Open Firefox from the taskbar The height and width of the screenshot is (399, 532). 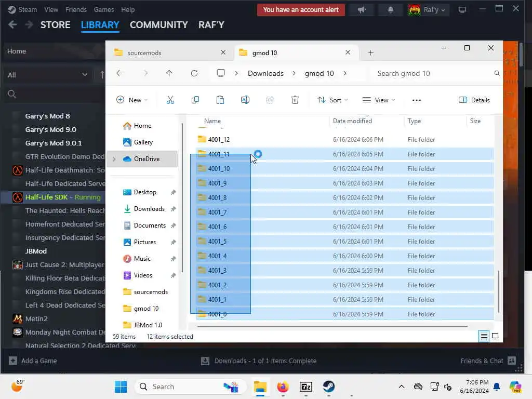(x=283, y=387)
